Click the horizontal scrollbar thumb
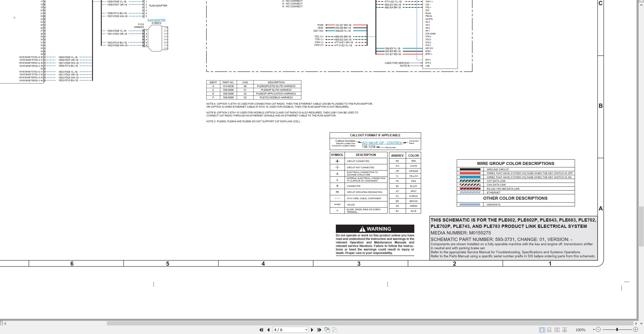Screen dimensions: 644x334 pyautogui.click(x=370, y=323)
